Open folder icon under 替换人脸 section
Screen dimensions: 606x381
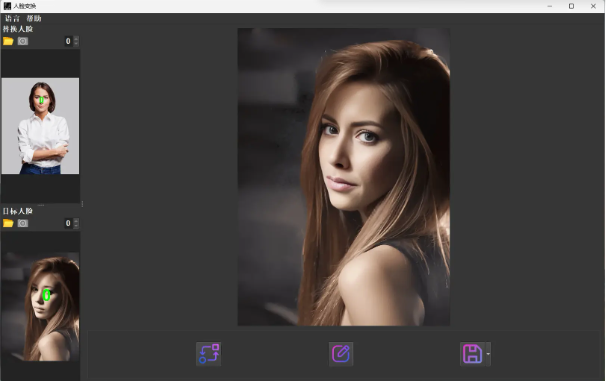click(x=8, y=41)
